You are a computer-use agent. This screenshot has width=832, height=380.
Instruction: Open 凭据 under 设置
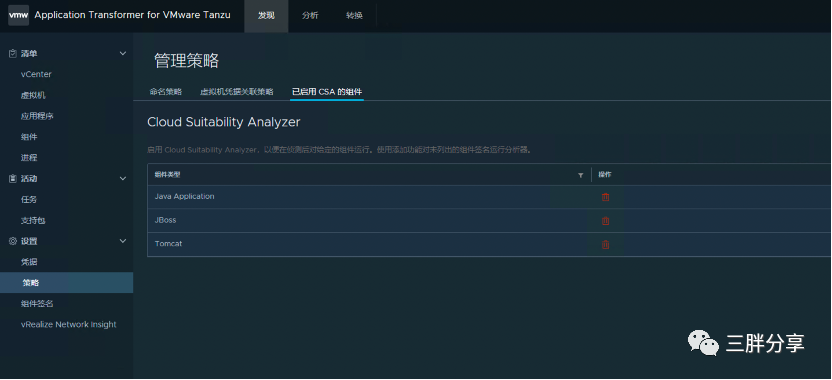point(29,262)
